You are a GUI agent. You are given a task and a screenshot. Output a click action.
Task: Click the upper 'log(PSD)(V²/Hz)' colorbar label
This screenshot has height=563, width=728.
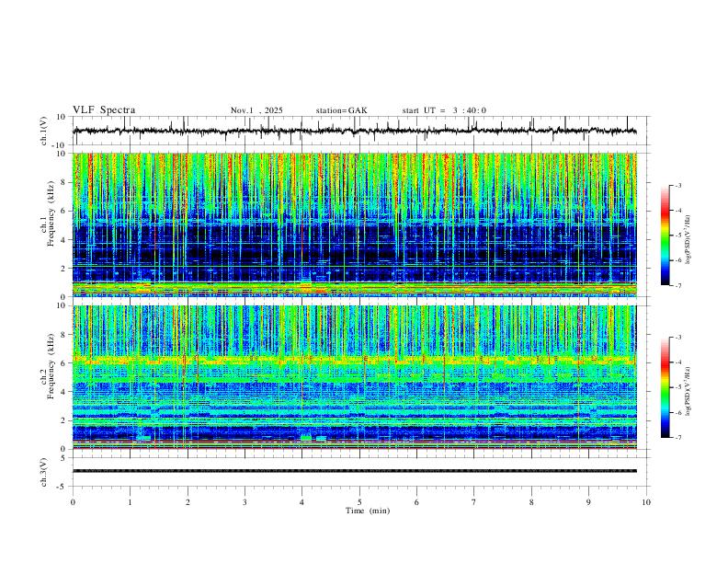[x=688, y=240]
